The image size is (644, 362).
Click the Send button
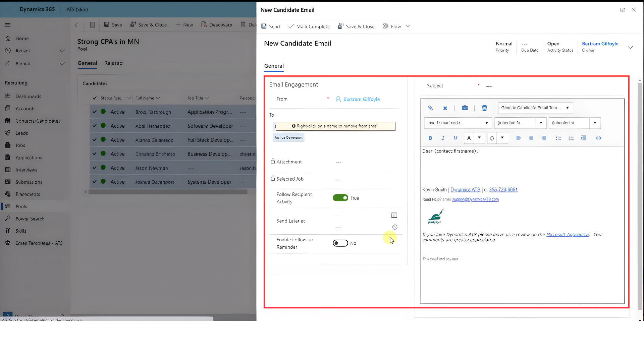270,26
